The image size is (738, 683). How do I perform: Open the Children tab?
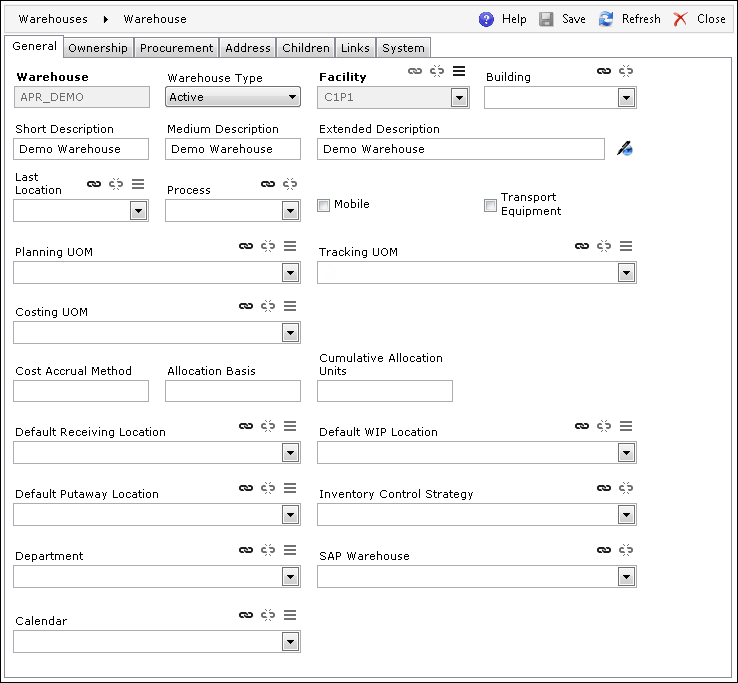305,48
